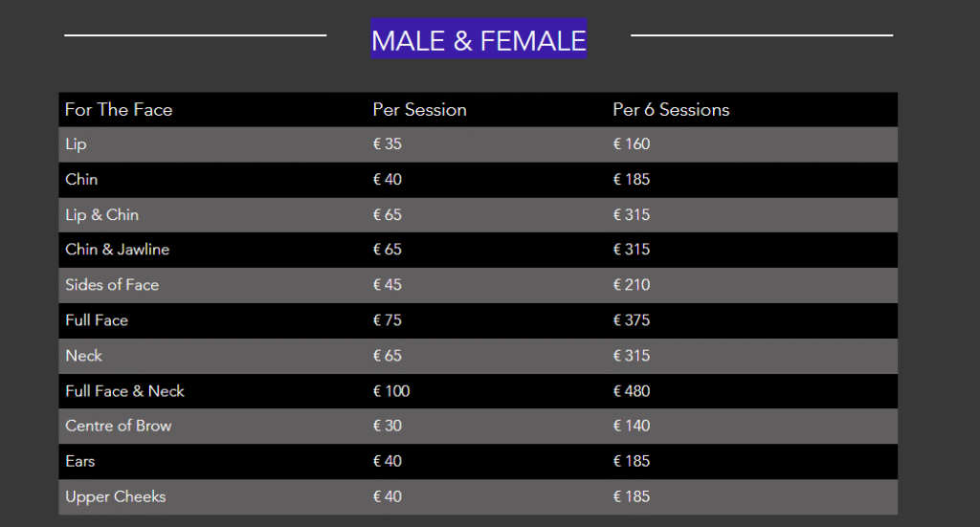Select the Ears row label

point(80,461)
